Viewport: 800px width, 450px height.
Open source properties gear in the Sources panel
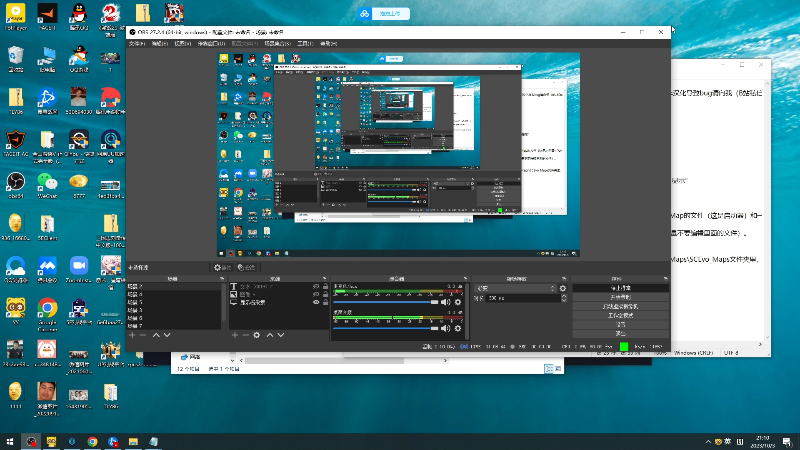[x=257, y=335]
